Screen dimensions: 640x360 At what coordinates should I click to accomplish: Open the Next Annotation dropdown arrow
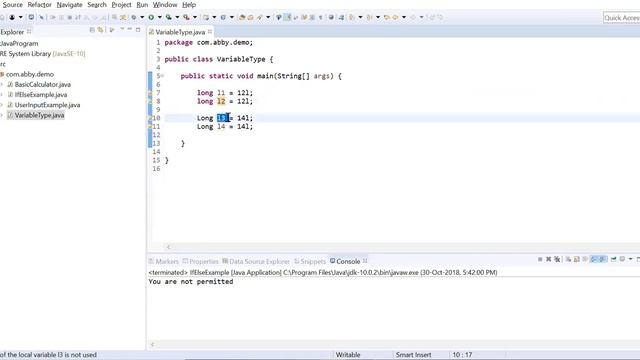[x=360, y=17]
